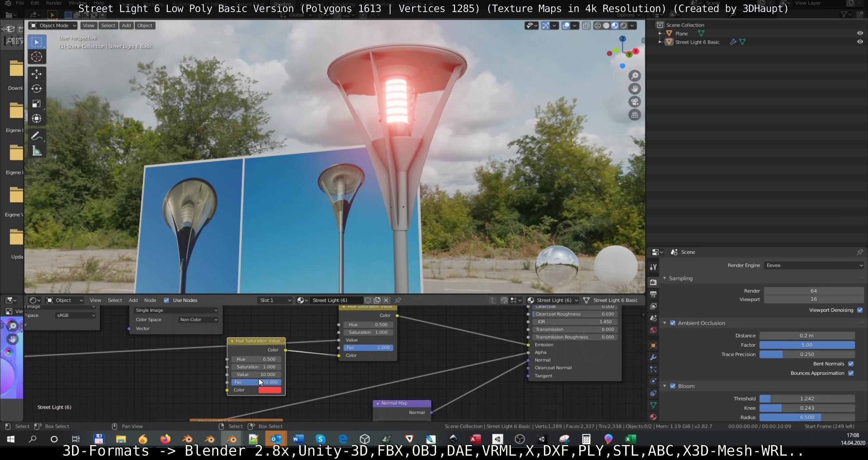Open the Slot 1 dropdown
The height and width of the screenshot is (460, 868).
click(x=275, y=300)
